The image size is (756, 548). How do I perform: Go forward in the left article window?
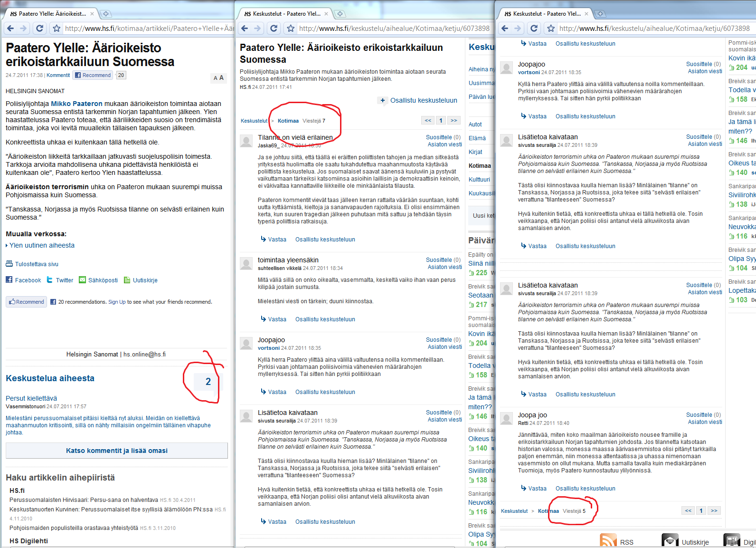[x=23, y=29]
